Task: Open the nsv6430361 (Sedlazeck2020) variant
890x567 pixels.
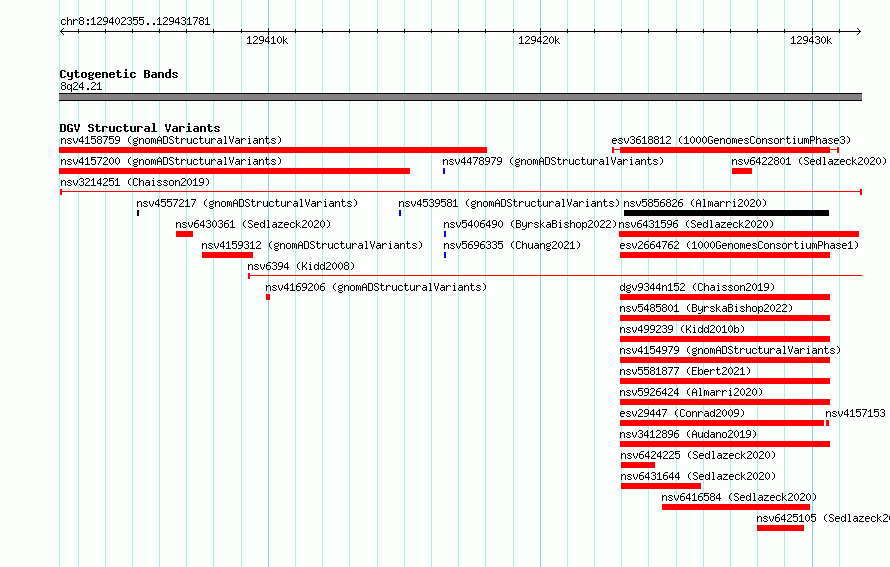Action: point(253,224)
